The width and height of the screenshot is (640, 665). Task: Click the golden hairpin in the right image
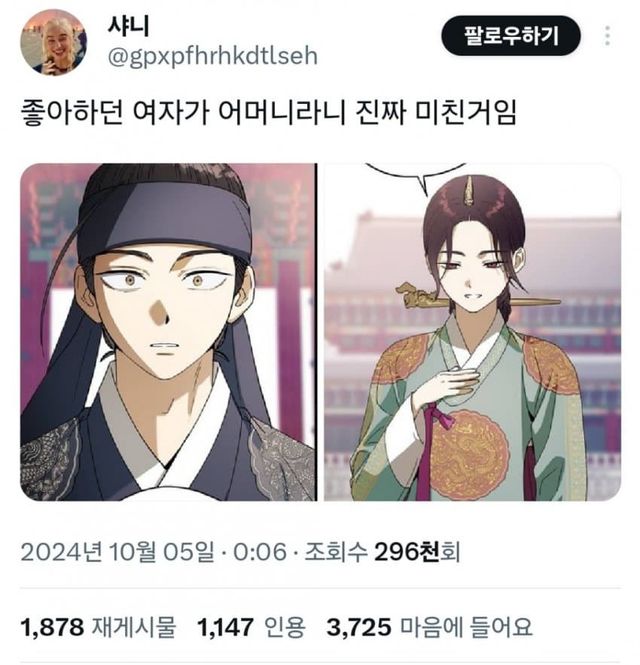477,298
